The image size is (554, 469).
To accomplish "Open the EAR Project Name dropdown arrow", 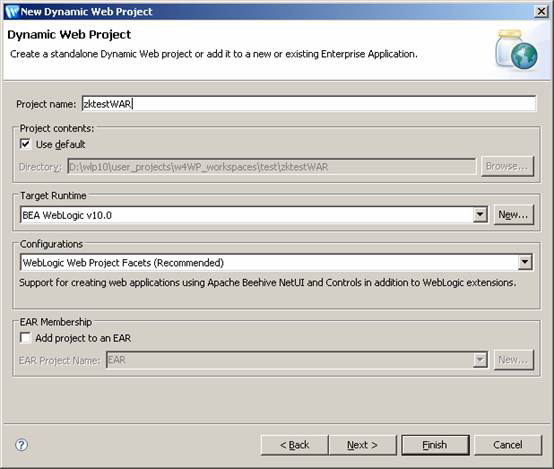I will click(x=480, y=360).
